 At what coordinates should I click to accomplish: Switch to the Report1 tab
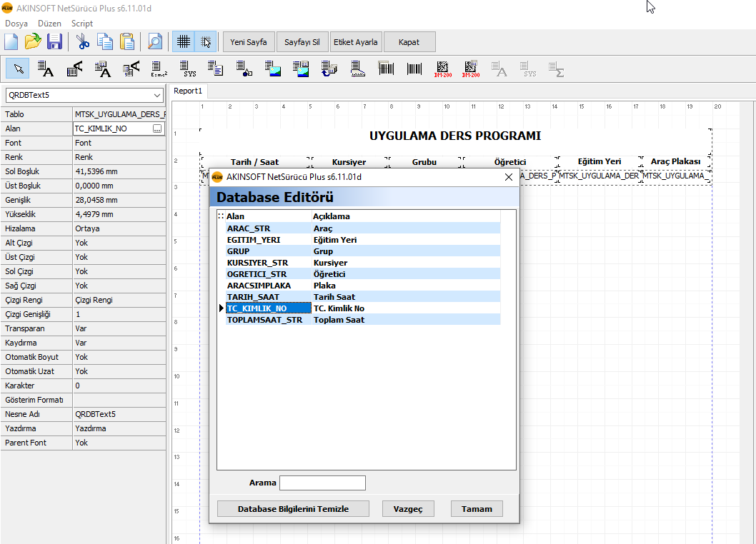point(187,91)
